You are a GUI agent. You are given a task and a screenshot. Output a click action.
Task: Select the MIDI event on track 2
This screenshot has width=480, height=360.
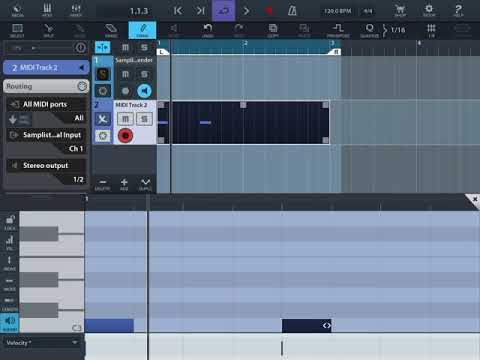coord(243,123)
